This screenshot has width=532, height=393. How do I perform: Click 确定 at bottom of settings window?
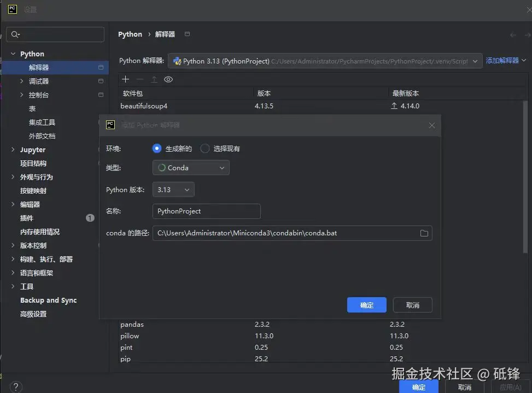point(419,387)
